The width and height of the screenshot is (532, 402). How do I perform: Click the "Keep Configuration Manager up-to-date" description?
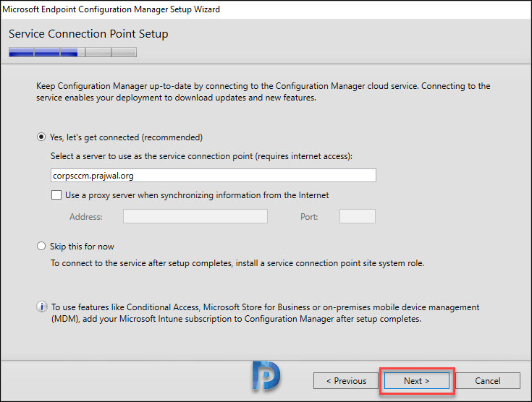263,92
